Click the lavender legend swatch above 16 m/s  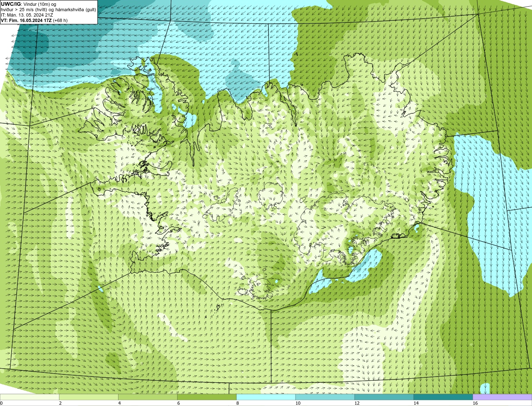click(502, 397)
